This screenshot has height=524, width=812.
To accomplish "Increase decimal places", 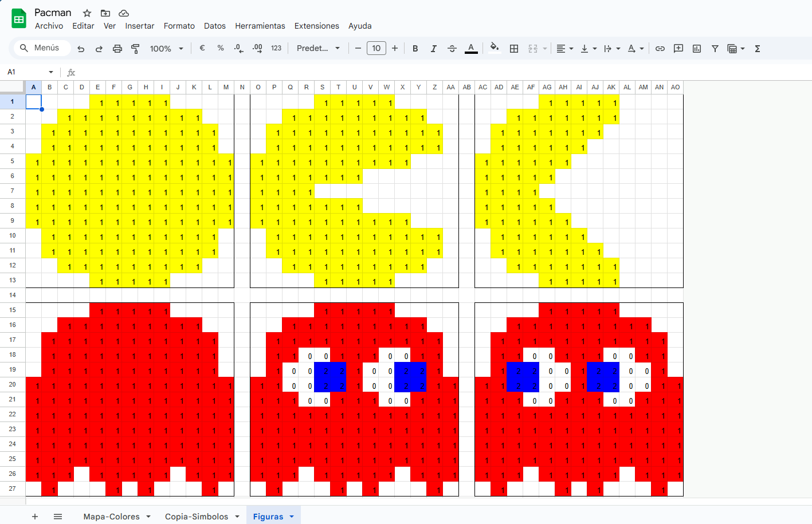I will [x=258, y=48].
